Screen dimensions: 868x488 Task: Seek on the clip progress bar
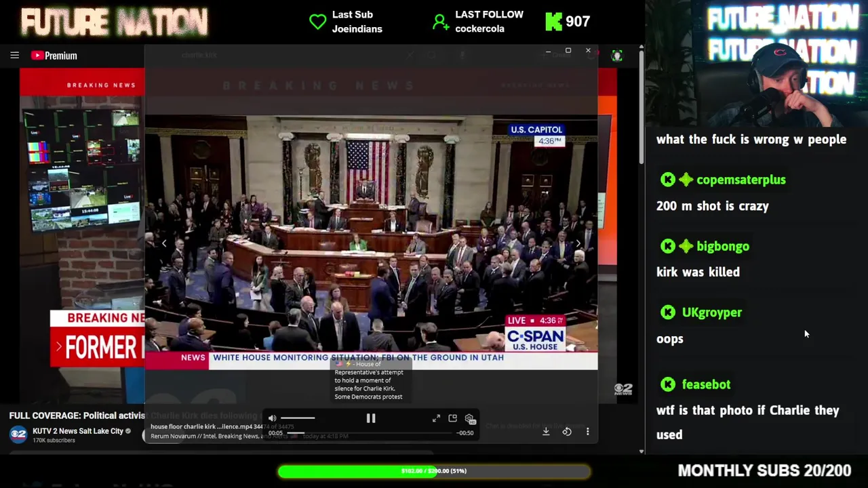point(370,432)
